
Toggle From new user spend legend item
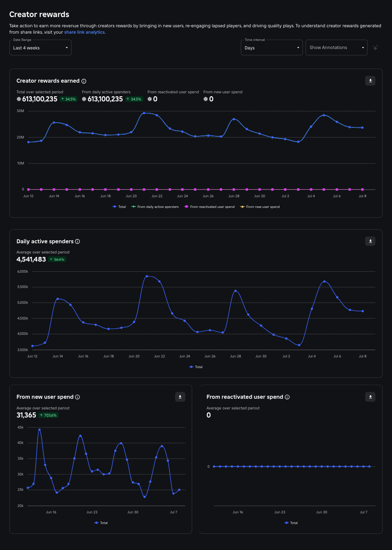260,207
